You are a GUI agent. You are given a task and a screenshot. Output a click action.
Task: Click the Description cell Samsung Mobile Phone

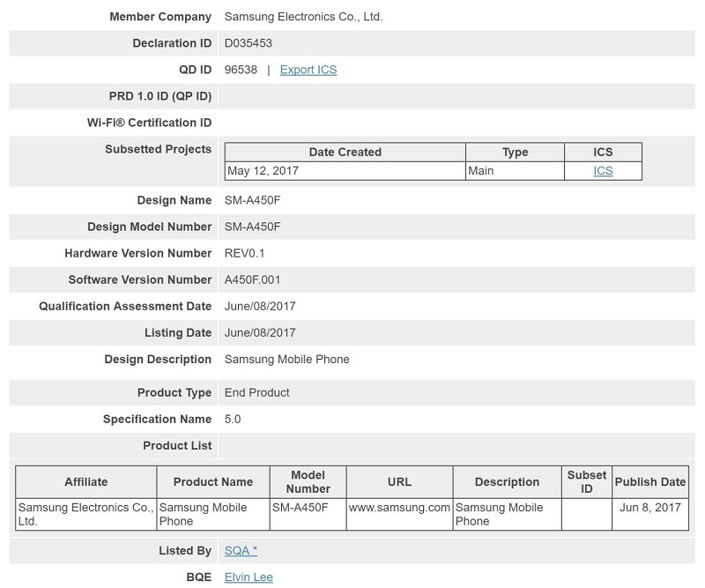pyautogui.click(x=508, y=514)
